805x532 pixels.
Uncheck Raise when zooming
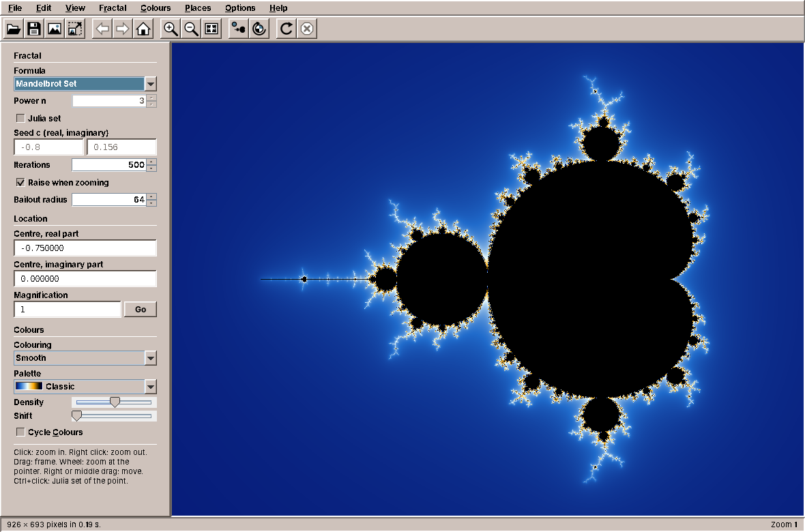tap(20, 182)
